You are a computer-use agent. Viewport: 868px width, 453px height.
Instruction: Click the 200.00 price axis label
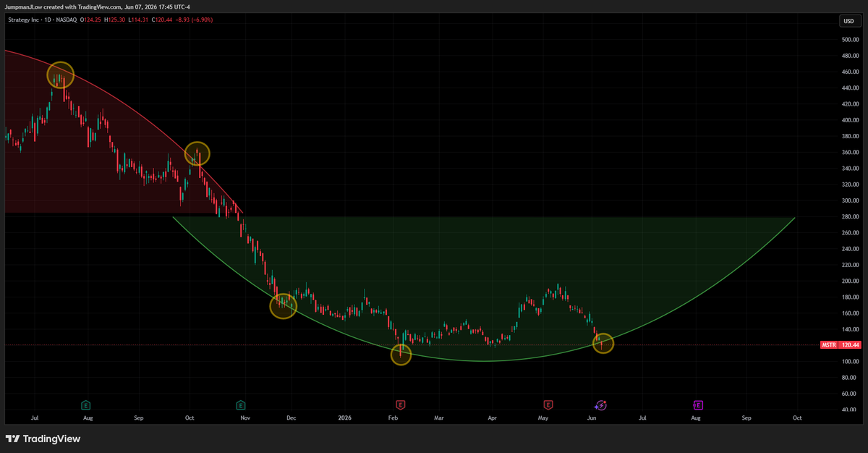pyautogui.click(x=850, y=281)
